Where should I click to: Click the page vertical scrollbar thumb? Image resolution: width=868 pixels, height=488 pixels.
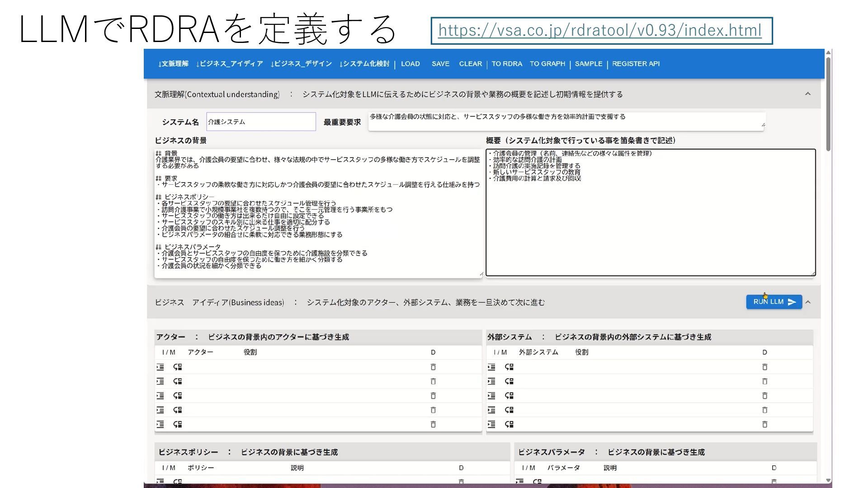point(828,104)
